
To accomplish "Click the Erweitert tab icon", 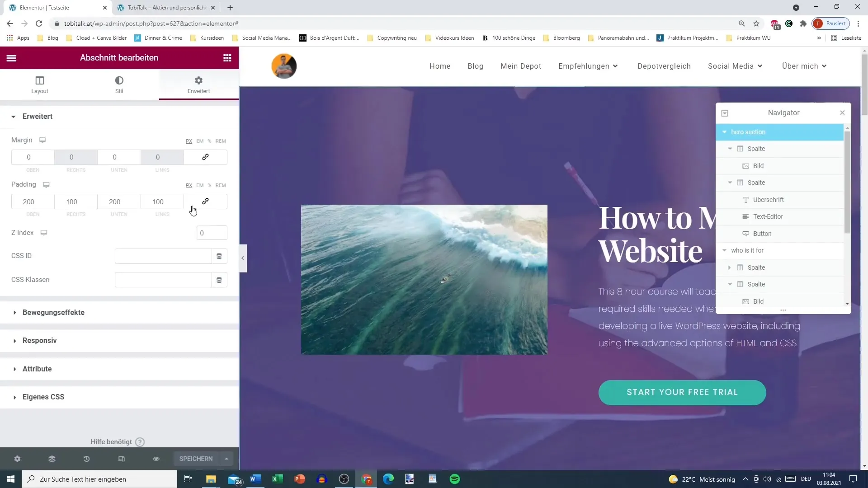I will [199, 80].
